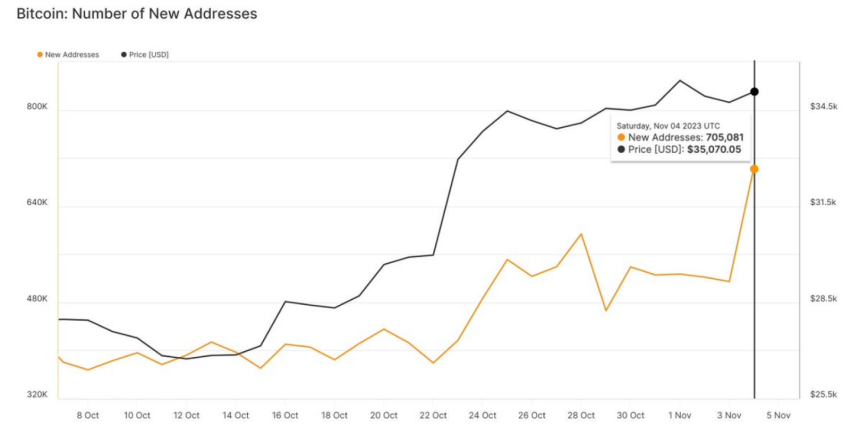The width and height of the screenshot is (860, 426).
Task: Toggle the Price [USD] legend entry
Action: pyautogui.click(x=148, y=54)
